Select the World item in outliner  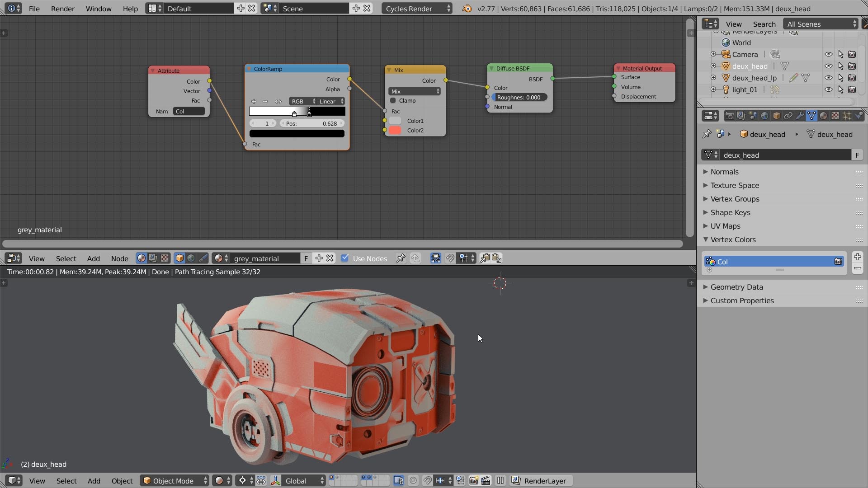coord(741,42)
